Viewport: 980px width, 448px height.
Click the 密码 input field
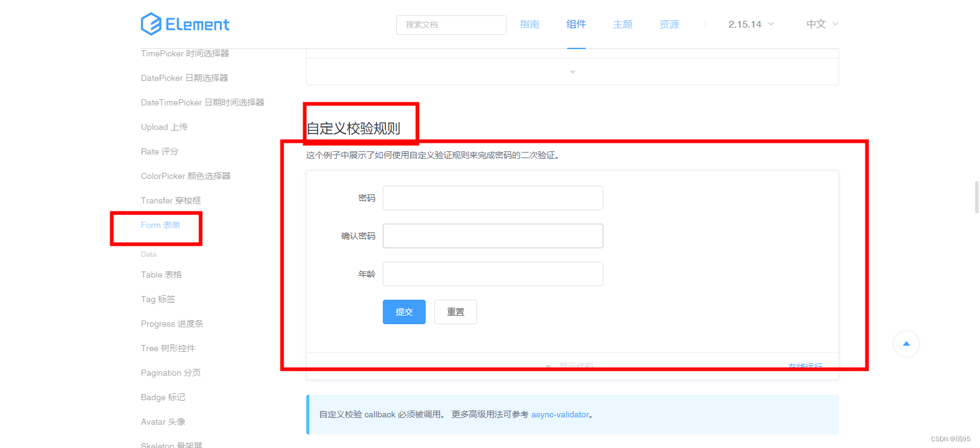(x=493, y=198)
